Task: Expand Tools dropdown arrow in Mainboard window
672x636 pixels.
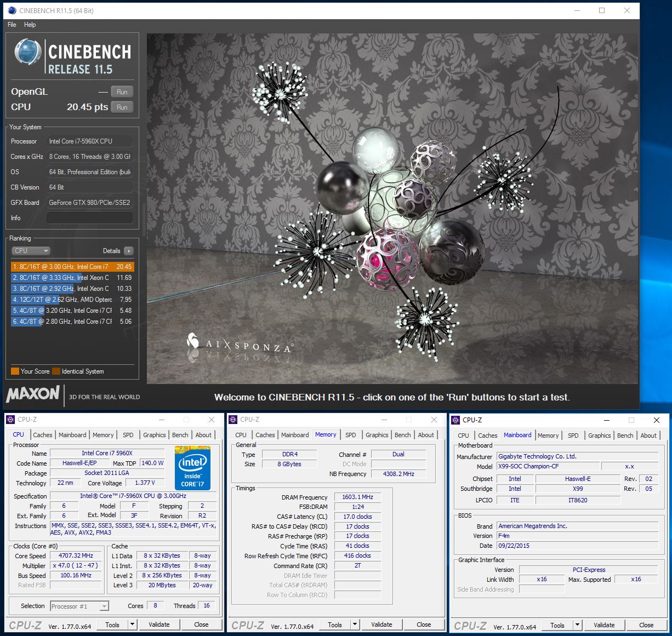Action: [x=577, y=625]
